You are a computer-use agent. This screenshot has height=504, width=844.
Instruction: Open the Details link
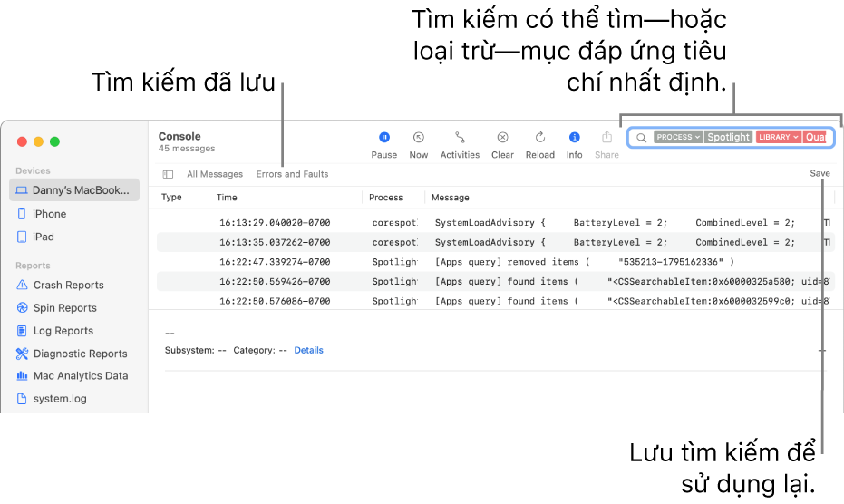[308, 350]
